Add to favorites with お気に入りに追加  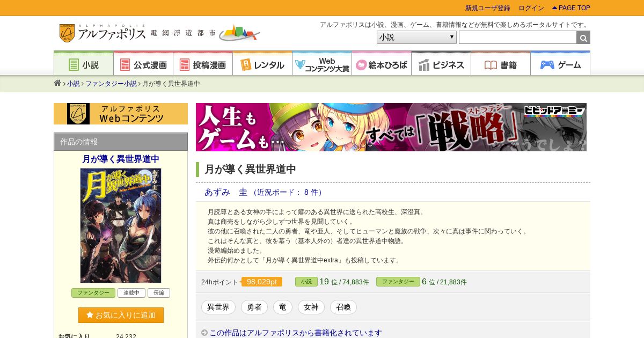pyautogui.click(x=121, y=315)
